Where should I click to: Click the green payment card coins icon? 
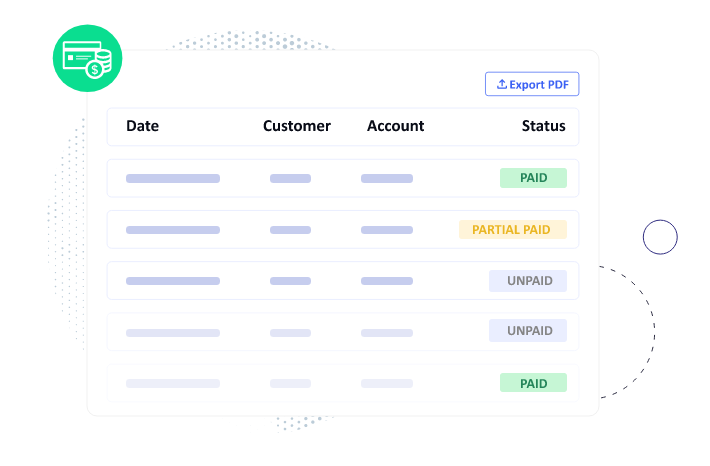[x=87, y=58]
